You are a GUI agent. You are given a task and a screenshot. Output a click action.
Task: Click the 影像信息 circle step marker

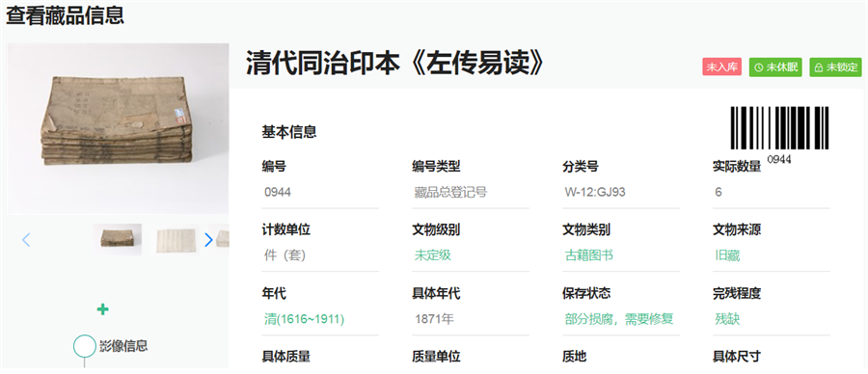point(85,346)
